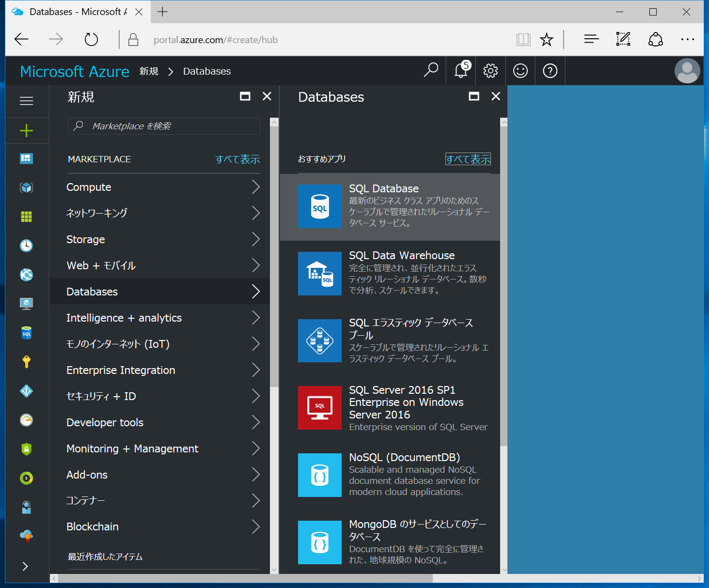Open Dashboard icon in sidebar
This screenshot has width=709, height=588.
point(26,158)
